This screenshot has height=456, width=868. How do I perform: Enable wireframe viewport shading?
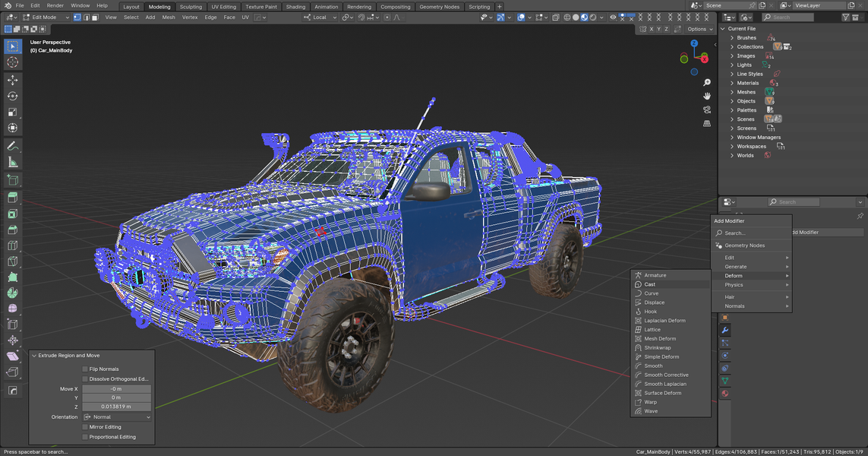point(567,17)
